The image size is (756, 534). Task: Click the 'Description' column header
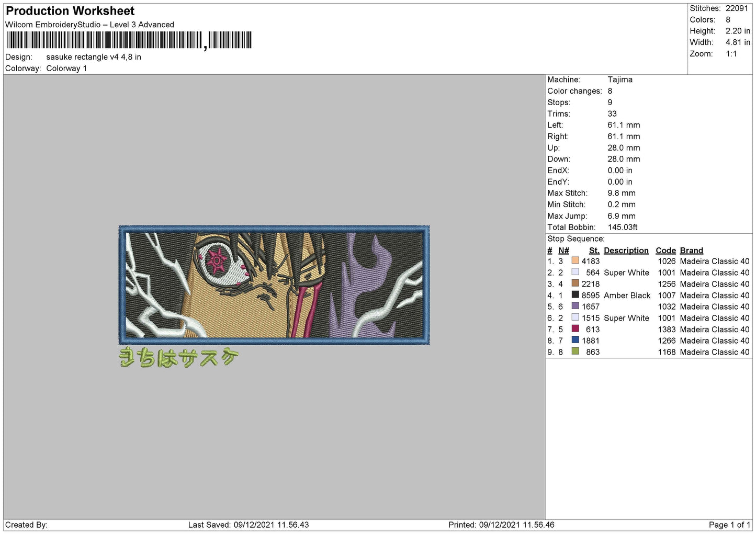[626, 251]
